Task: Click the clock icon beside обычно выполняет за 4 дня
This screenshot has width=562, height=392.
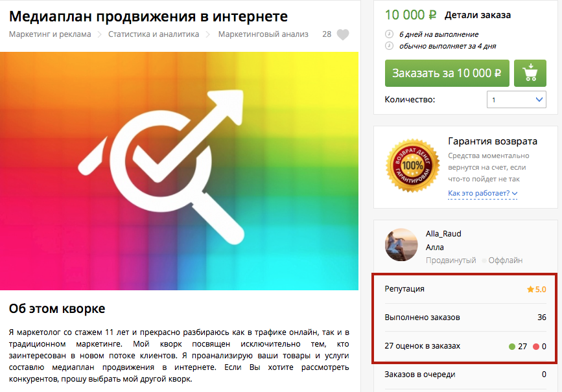Action: coord(389,46)
